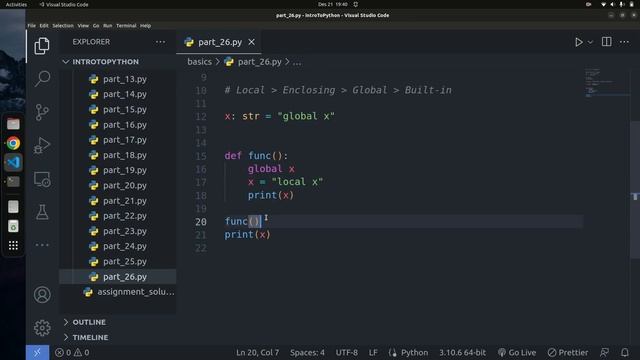The width and height of the screenshot is (640, 360).
Task: Open the Terminal menu
Action: [x=126, y=26]
